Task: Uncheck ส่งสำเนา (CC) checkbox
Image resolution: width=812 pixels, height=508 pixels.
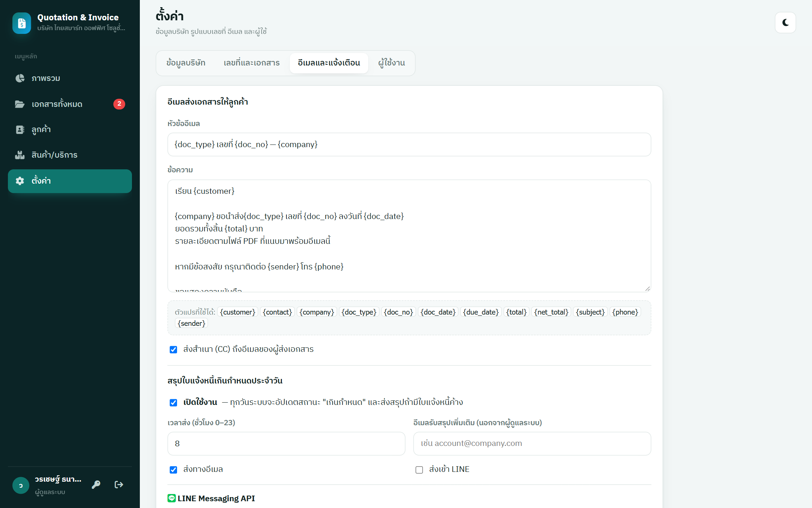Action: pyautogui.click(x=173, y=350)
